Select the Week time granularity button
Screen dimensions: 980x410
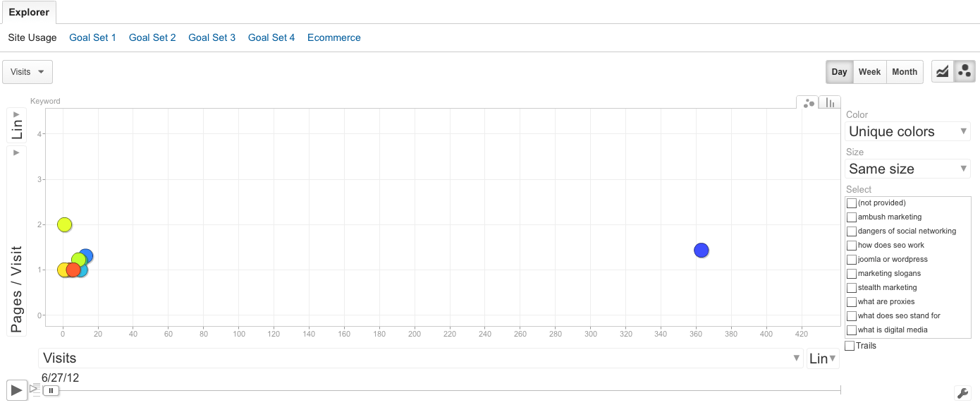coord(869,72)
